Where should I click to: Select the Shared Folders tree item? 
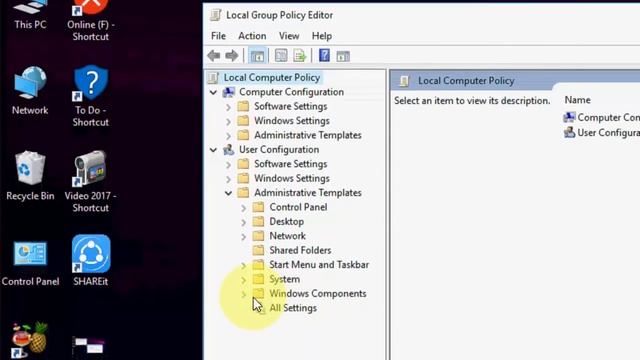coord(300,250)
